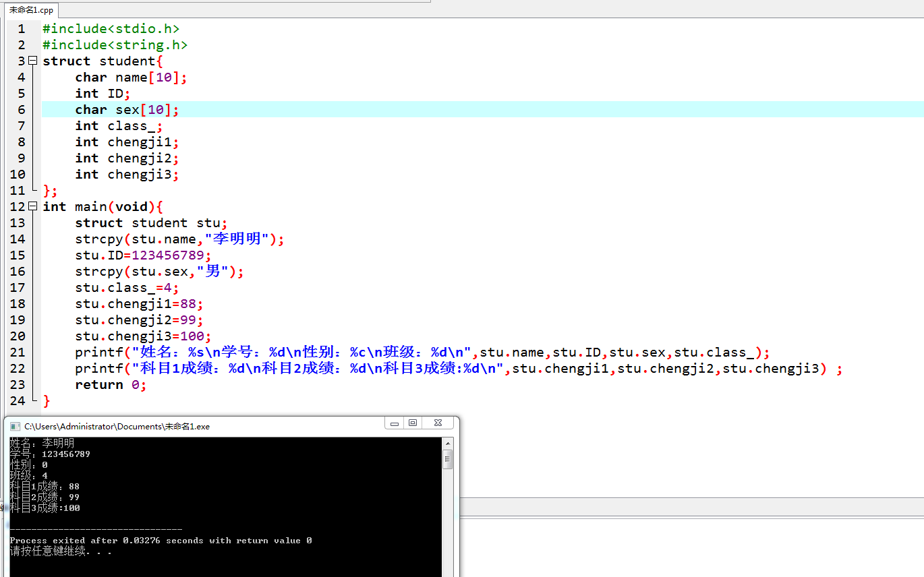Click the strcpy stu.sex 男 line
Image resolution: width=924 pixels, height=577 pixels.
coord(160,271)
